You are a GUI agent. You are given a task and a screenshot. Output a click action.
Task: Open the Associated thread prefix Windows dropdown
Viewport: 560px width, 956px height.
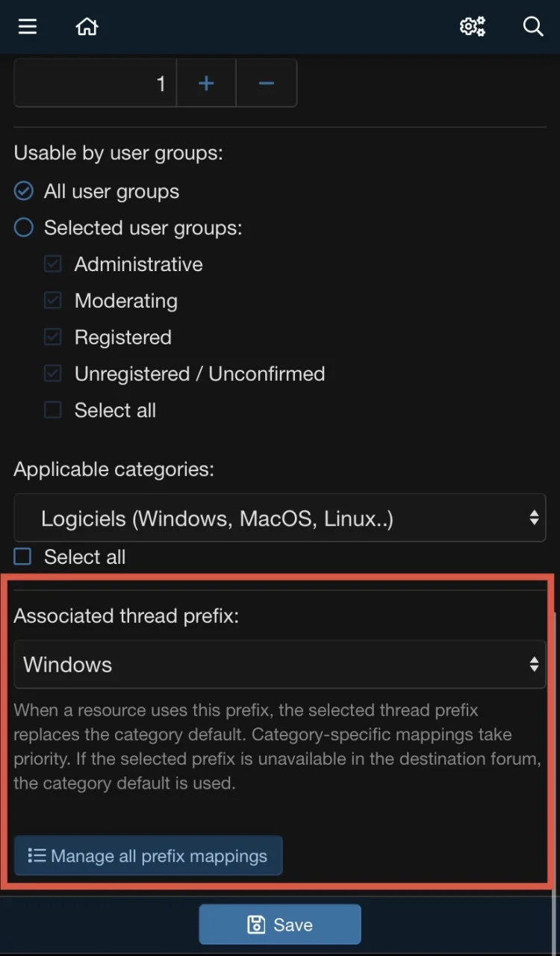tap(280, 664)
